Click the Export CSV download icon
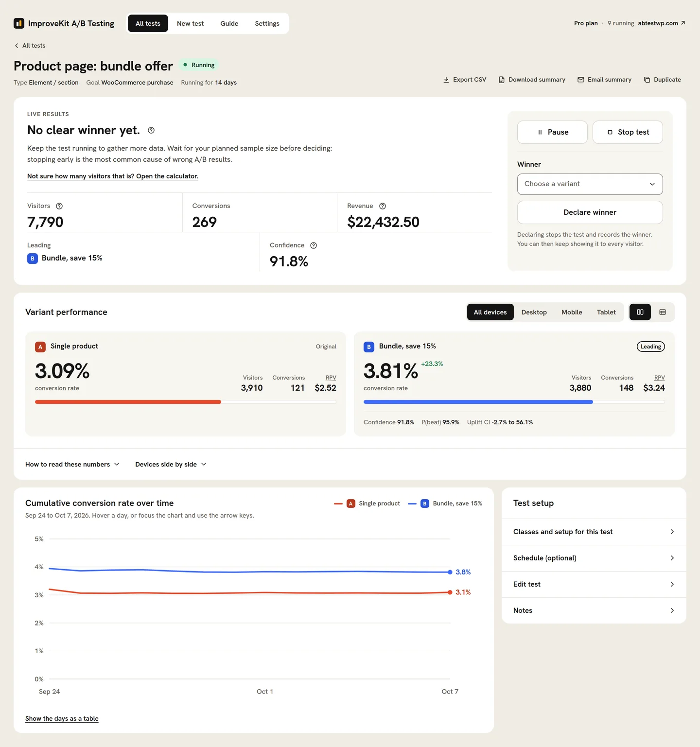This screenshot has height=747, width=700. [x=446, y=80]
